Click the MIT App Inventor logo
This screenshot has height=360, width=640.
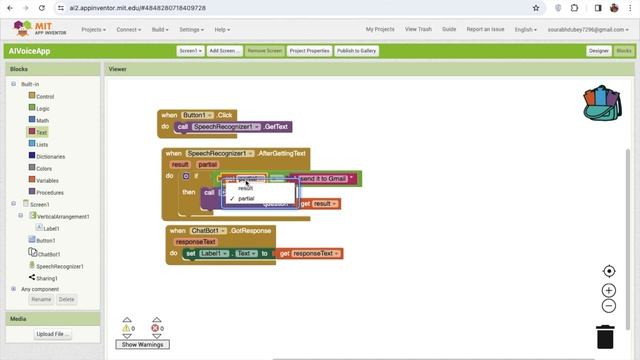tap(40, 29)
